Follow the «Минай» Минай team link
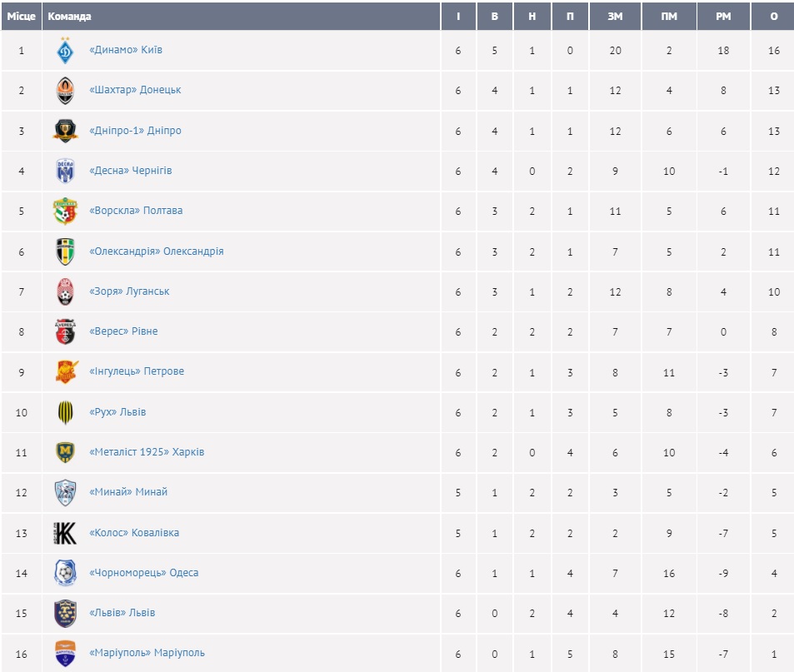Screen dimensions: 794x672 (128, 492)
